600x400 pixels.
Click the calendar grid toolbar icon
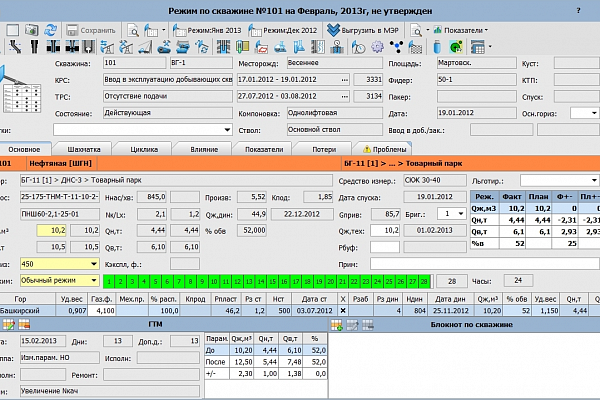478,47
